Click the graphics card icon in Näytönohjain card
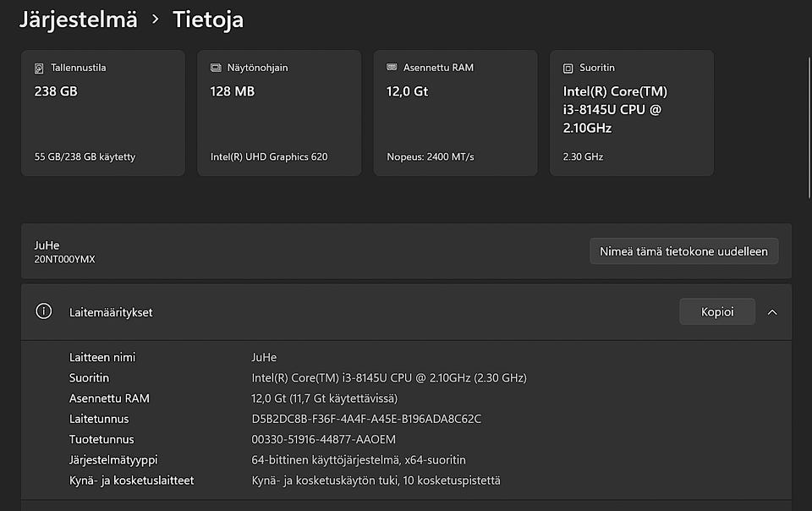Screen dimensions: 812x511 click(x=216, y=68)
